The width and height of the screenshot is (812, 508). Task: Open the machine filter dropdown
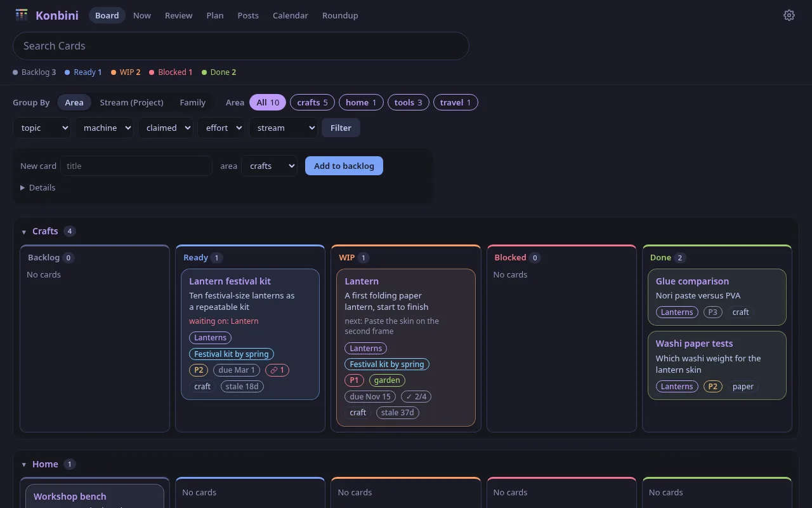coord(104,128)
